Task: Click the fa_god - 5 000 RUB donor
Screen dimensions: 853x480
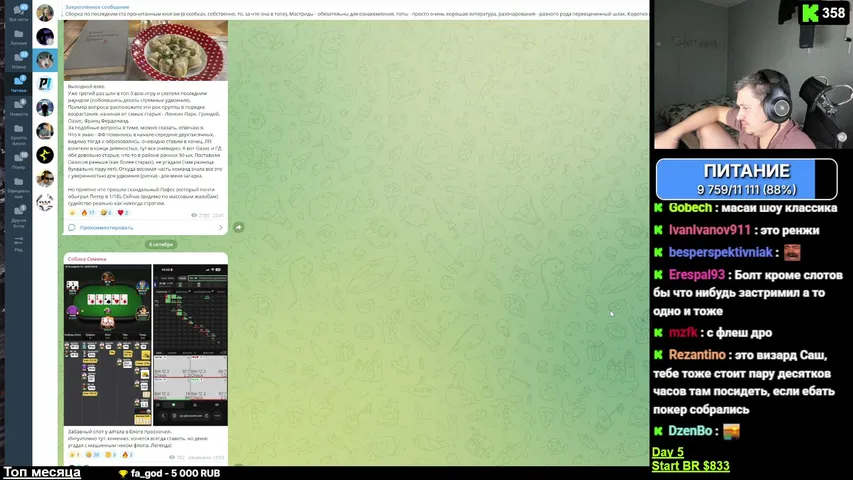Action: coord(170,473)
